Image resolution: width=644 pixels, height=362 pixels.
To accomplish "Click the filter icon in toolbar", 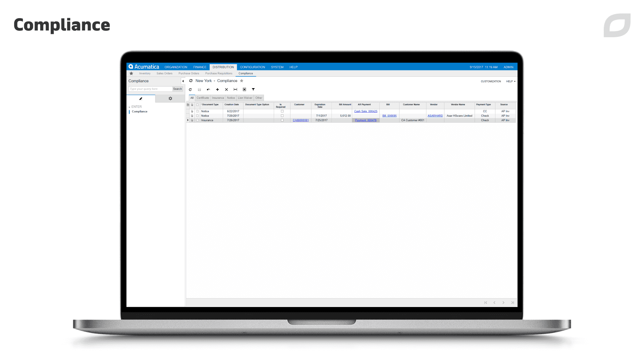I will tap(254, 89).
